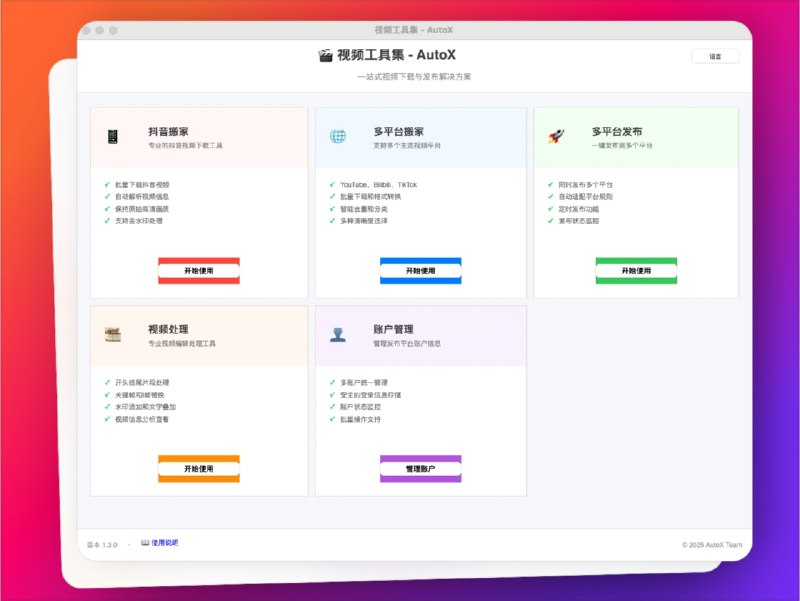Open the 语言 button at top right
Image resolution: width=800 pixels, height=601 pixels.
click(x=714, y=56)
